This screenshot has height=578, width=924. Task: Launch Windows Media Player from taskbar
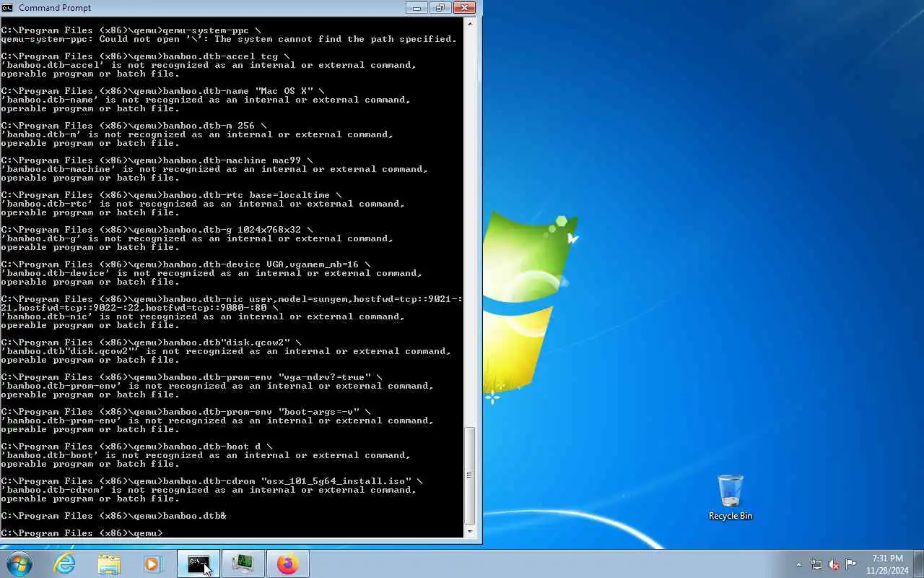click(x=153, y=564)
